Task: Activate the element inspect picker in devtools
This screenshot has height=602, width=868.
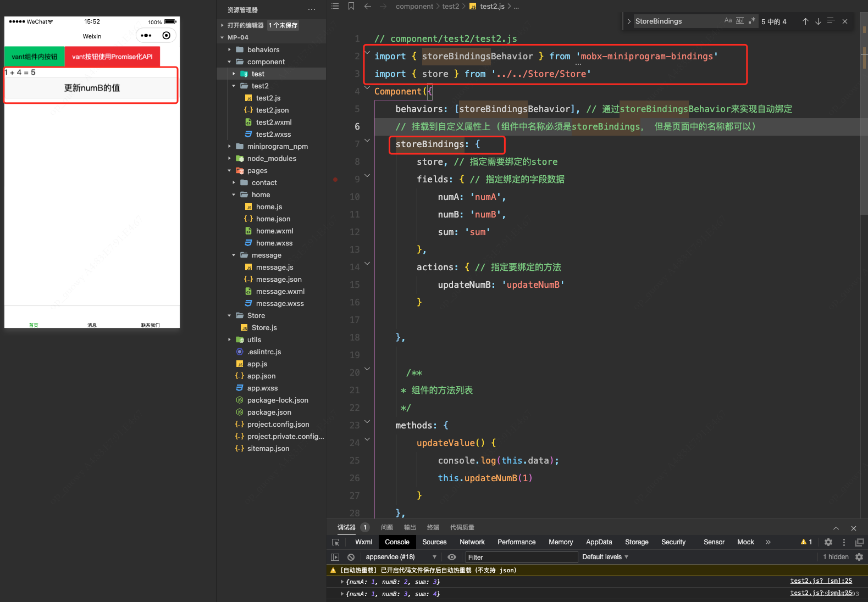Action: coord(335,542)
